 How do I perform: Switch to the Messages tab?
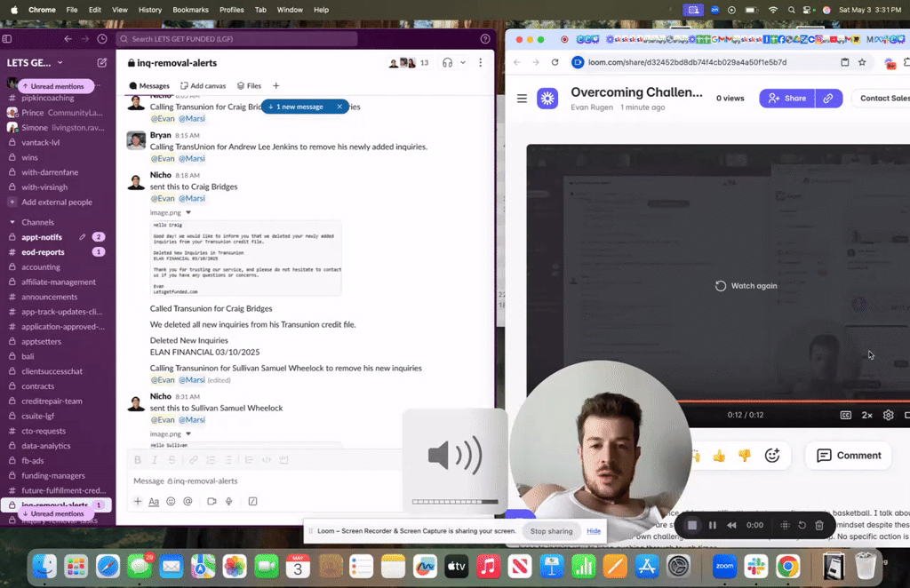click(149, 86)
